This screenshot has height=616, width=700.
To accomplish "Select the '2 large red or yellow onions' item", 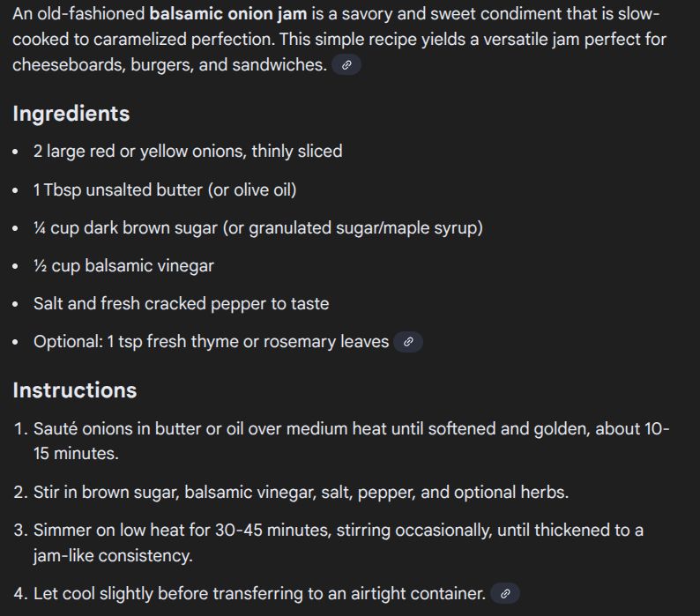I will 188,152.
